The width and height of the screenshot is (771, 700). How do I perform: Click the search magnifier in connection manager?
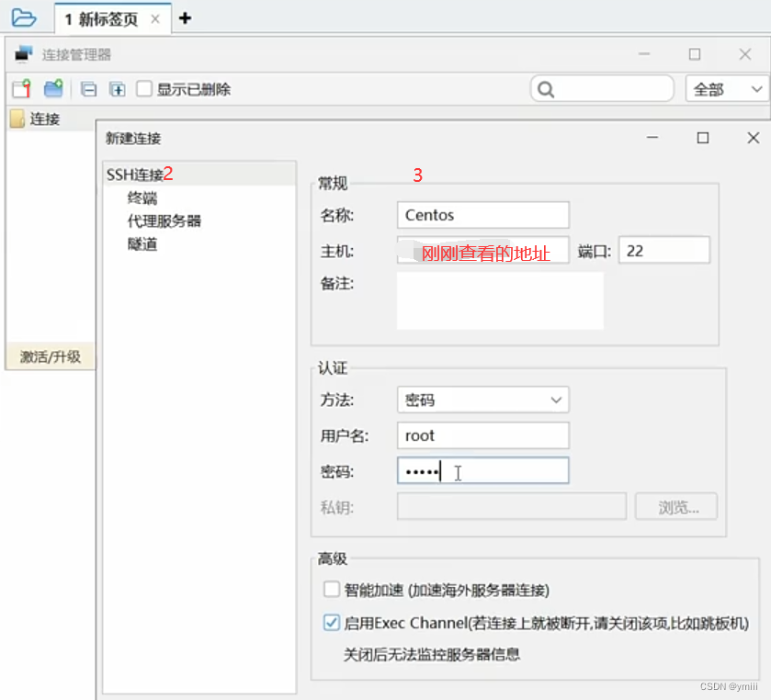pyautogui.click(x=546, y=89)
